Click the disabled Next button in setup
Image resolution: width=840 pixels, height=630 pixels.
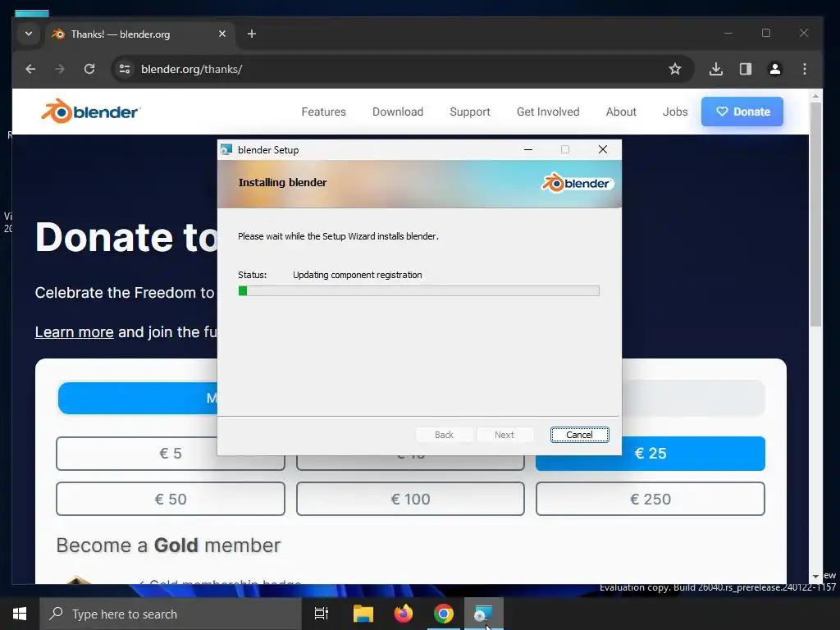(504, 435)
